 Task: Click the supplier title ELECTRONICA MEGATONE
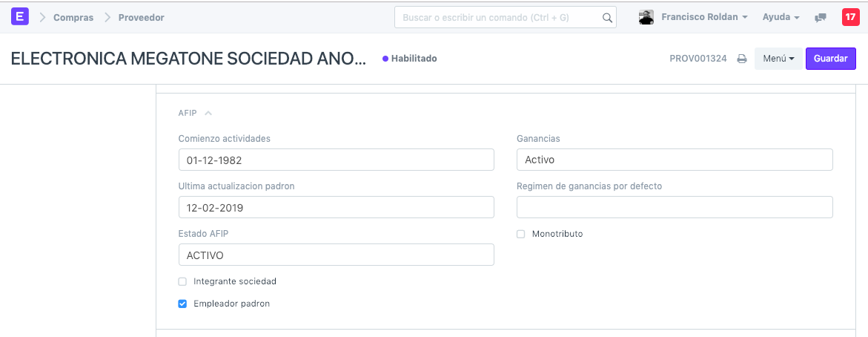[x=189, y=59]
